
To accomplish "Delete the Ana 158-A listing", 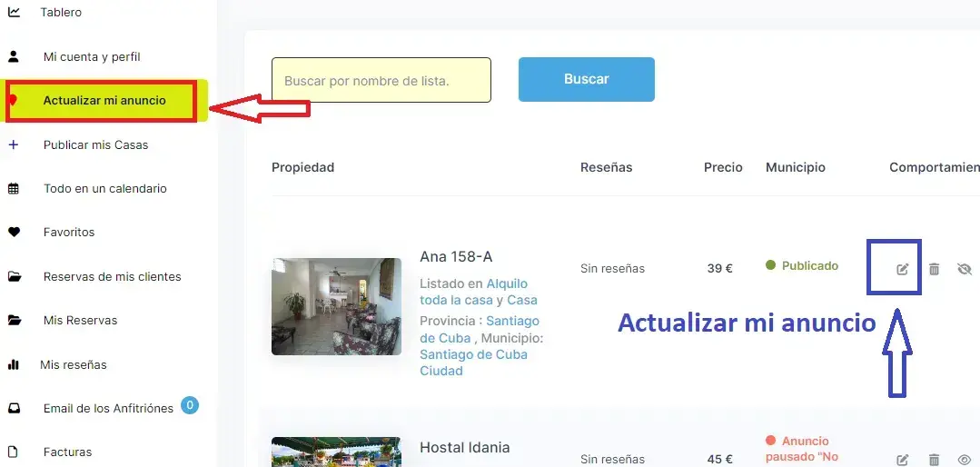I will [x=934, y=270].
